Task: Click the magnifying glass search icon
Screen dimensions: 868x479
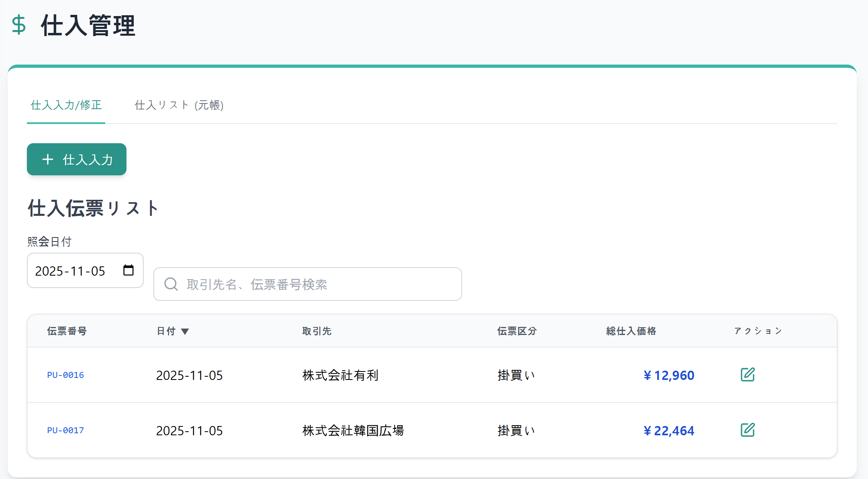Action: click(171, 284)
